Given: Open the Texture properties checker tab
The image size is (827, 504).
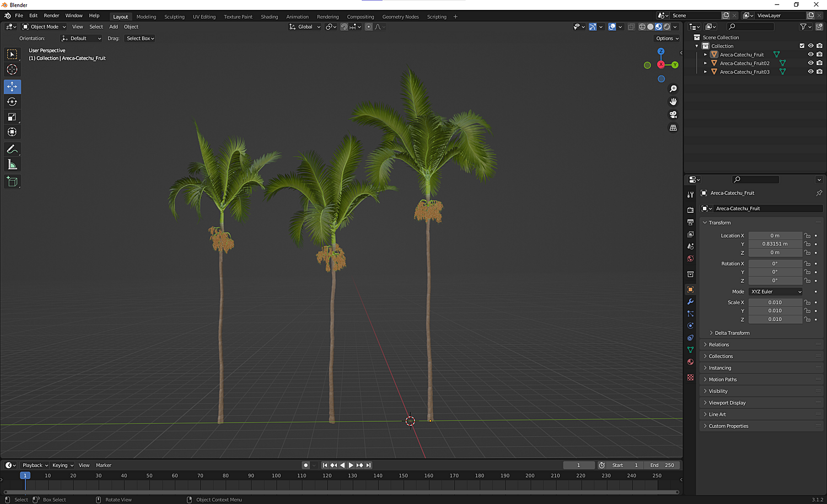Looking at the screenshot, I should pyautogui.click(x=690, y=377).
